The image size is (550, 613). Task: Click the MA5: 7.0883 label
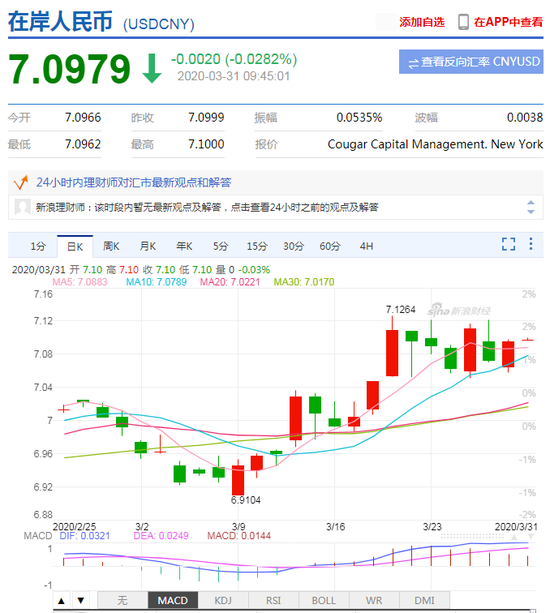(80, 282)
